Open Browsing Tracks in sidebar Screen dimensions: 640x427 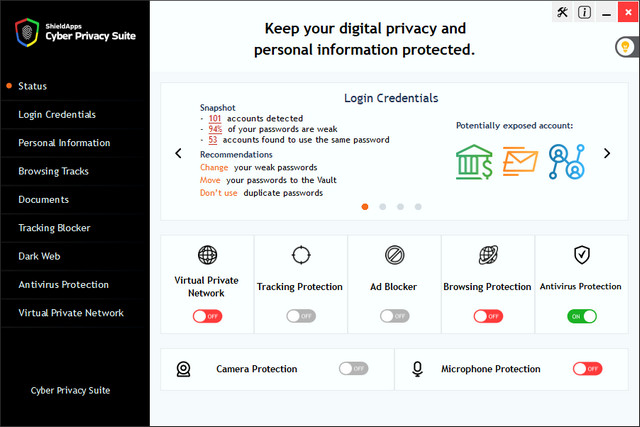75,171
